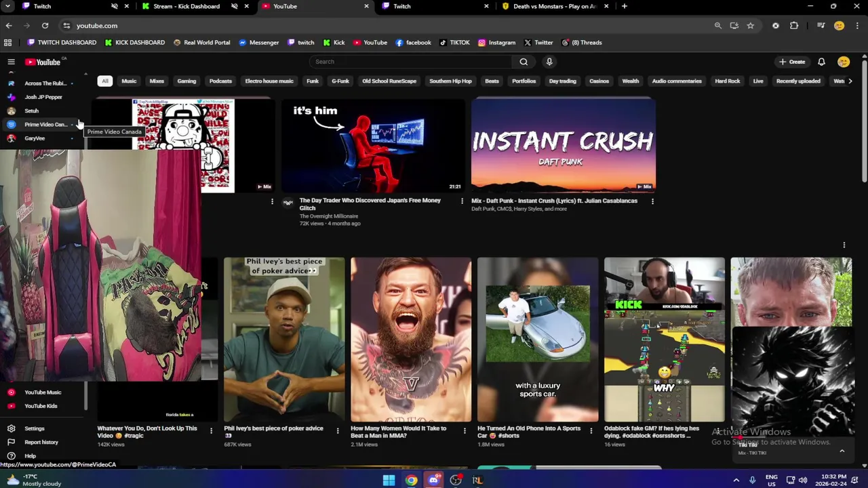The width and height of the screenshot is (868, 488).
Task: Open Help in sidebar
Action: pos(43,456)
